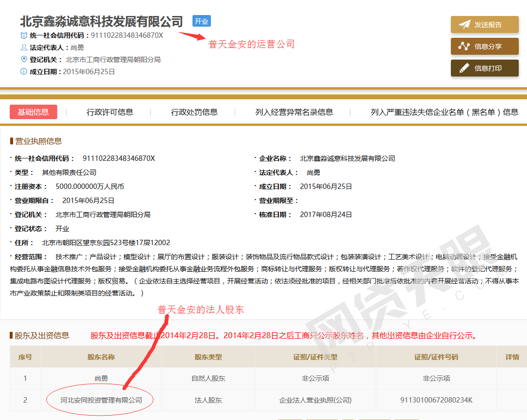This screenshot has height=420, width=527.
Task: Click the 登记状态 value 开业
Action: pos(62,229)
